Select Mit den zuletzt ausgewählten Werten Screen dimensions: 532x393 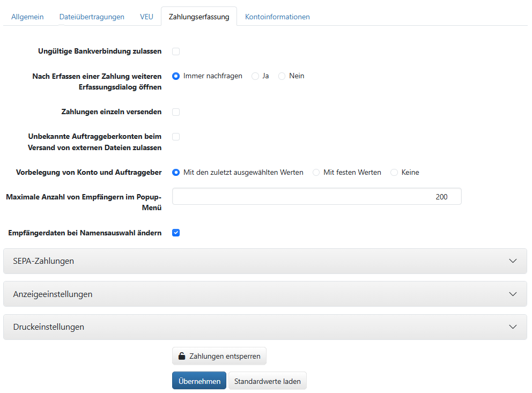(176, 172)
